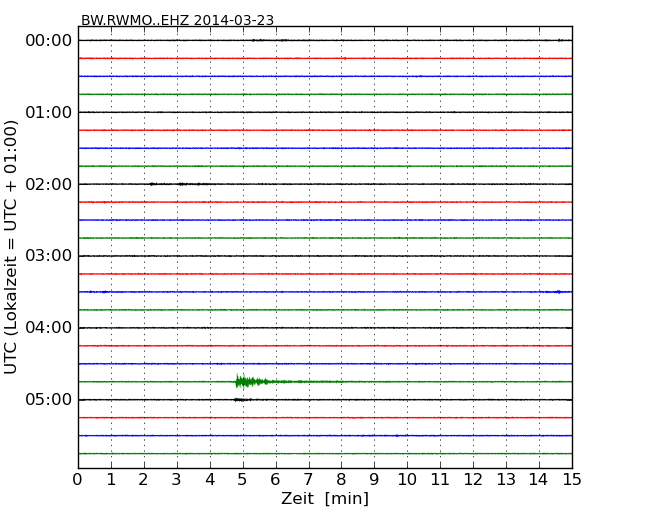Click the x-axis tick label 3

177,480
